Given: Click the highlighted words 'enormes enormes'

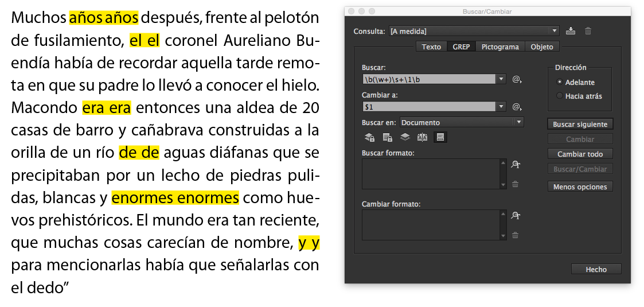Looking at the screenshot, I should 175,197.
